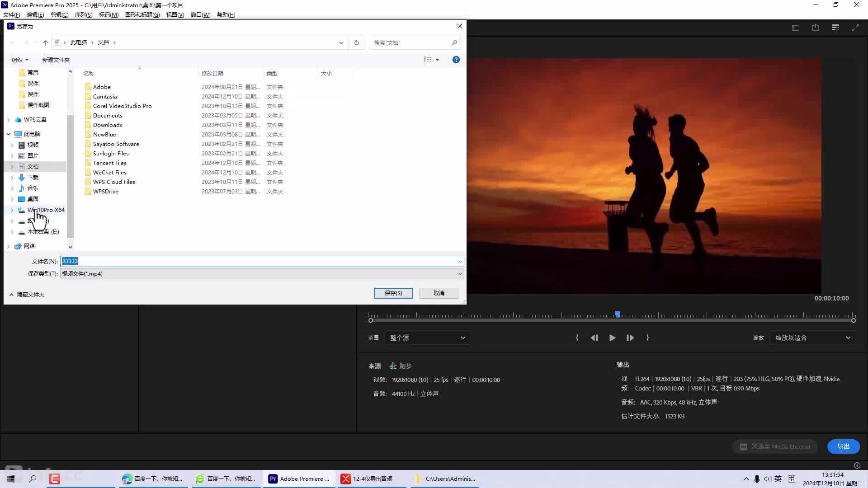
Task: Click the 新建文件夹 button
Action: coord(56,60)
